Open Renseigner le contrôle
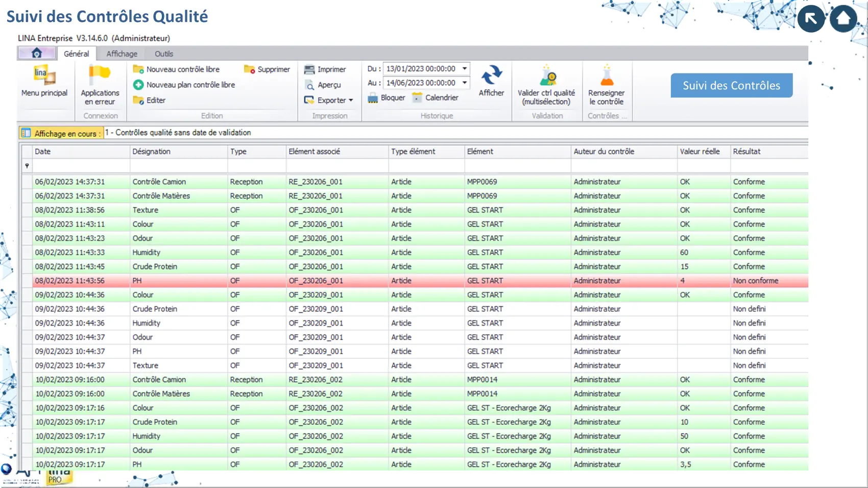Image resolution: width=868 pixels, height=488 pixels. pyautogui.click(x=606, y=77)
